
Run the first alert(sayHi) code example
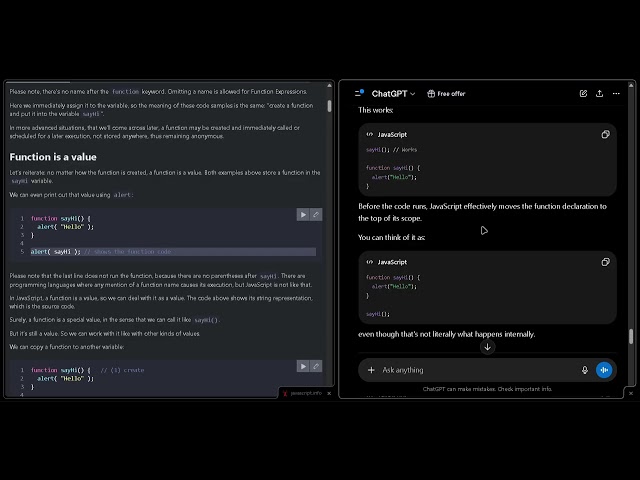click(303, 215)
